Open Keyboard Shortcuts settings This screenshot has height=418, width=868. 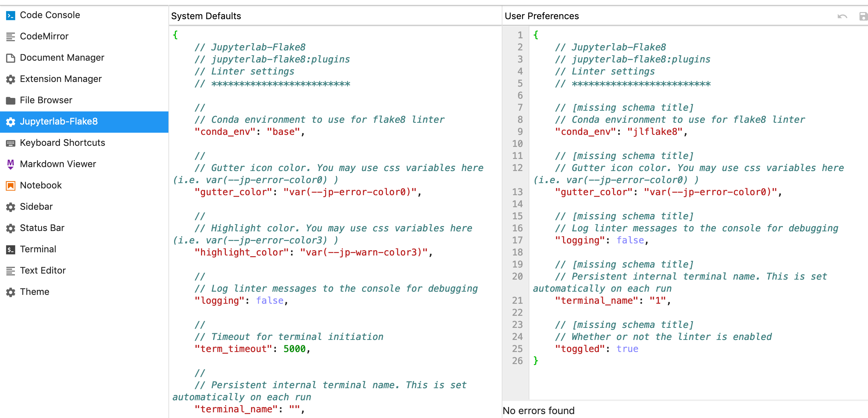click(x=84, y=143)
